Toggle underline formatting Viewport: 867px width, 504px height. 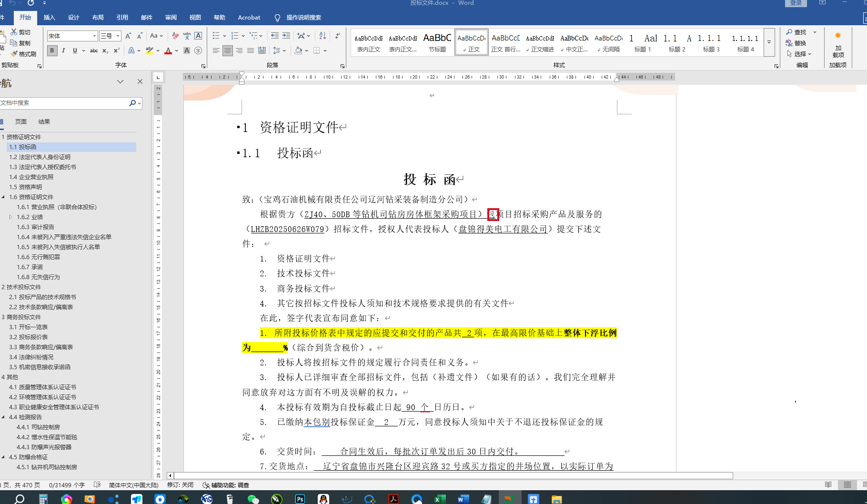(x=75, y=50)
